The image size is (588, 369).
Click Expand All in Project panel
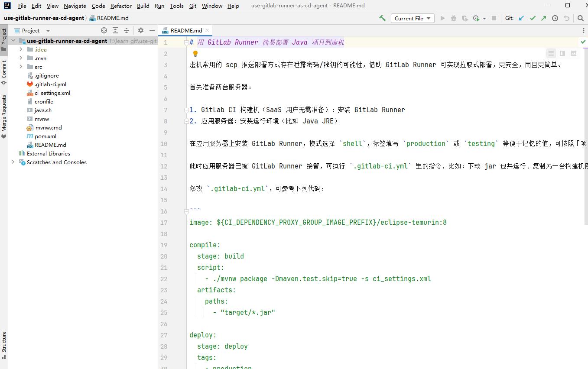(115, 30)
